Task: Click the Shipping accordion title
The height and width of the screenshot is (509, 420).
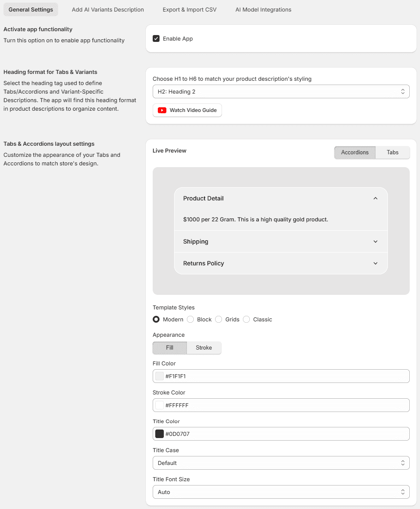Action: pyautogui.click(x=195, y=241)
